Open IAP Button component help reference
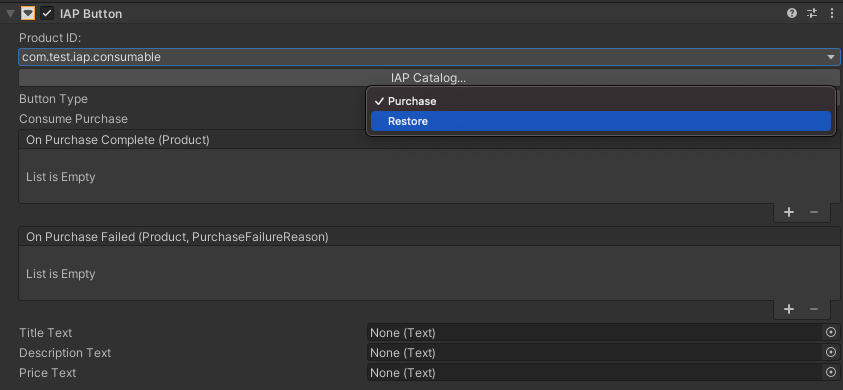 tap(792, 13)
